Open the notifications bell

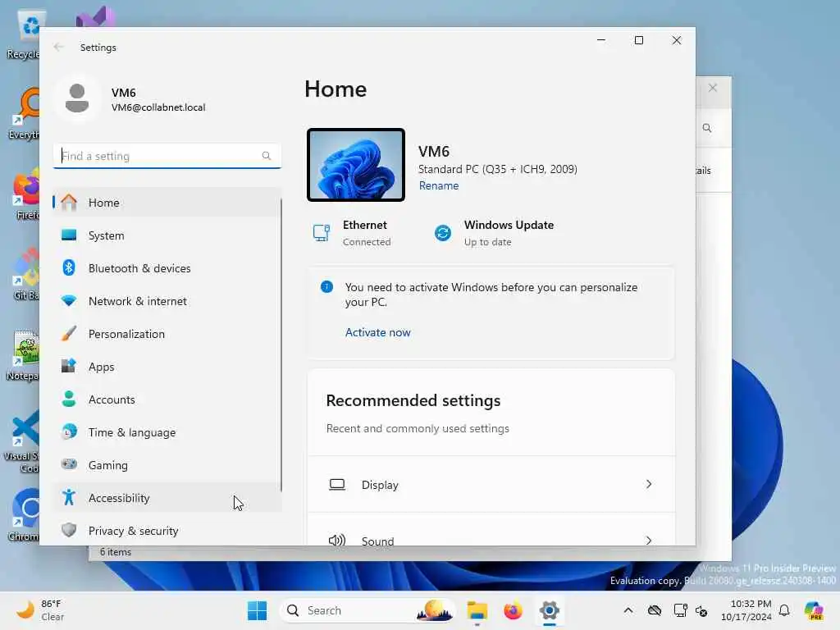784,610
